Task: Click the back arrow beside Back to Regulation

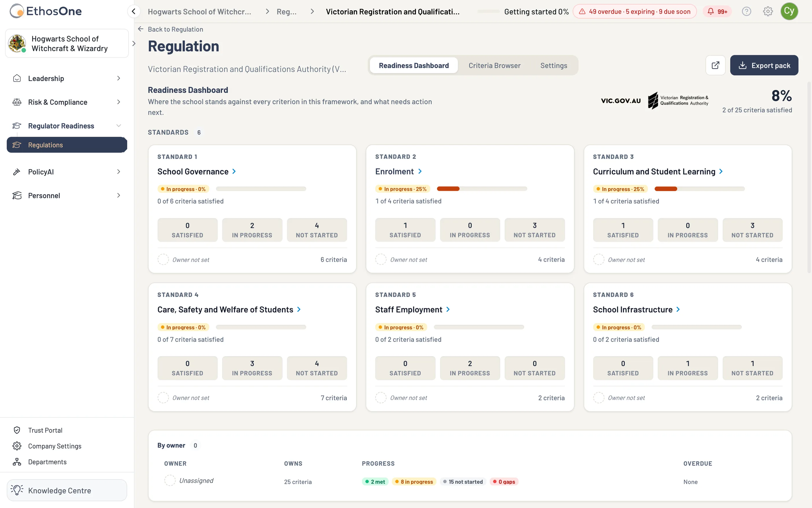Action: pos(141,29)
